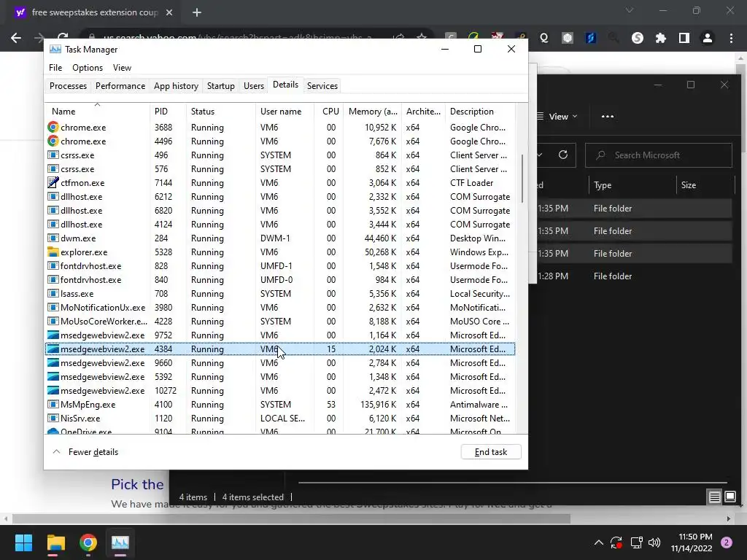Switch File Explorer to details view icon
The width and height of the screenshot is (747, 560).
pyautogui.click(x=715, y=497)
